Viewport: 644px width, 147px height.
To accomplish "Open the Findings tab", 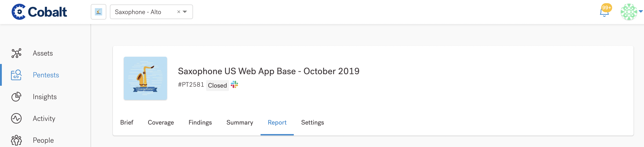I will [200, 122].
